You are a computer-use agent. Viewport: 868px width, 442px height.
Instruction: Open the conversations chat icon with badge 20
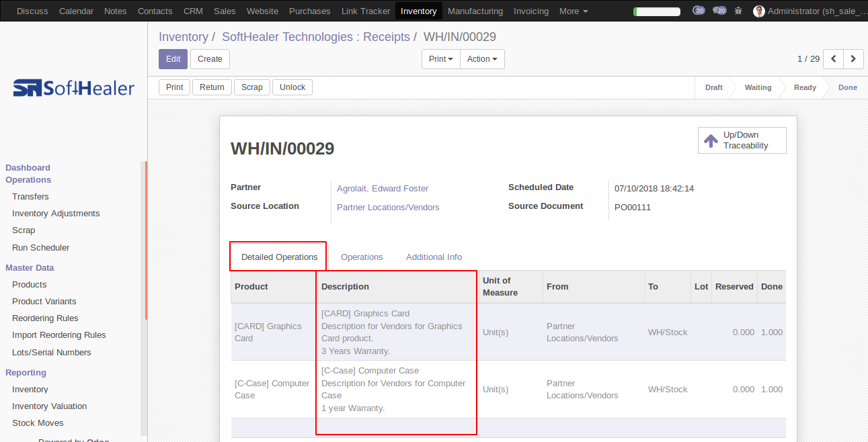[719, 11]
